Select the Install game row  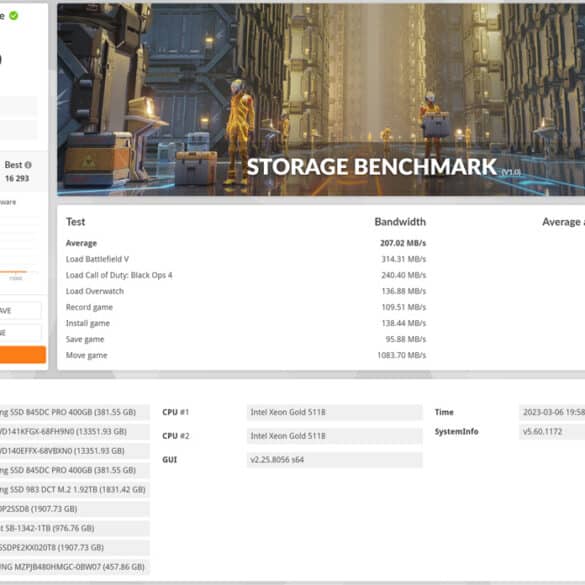click(x=88, y=323)
